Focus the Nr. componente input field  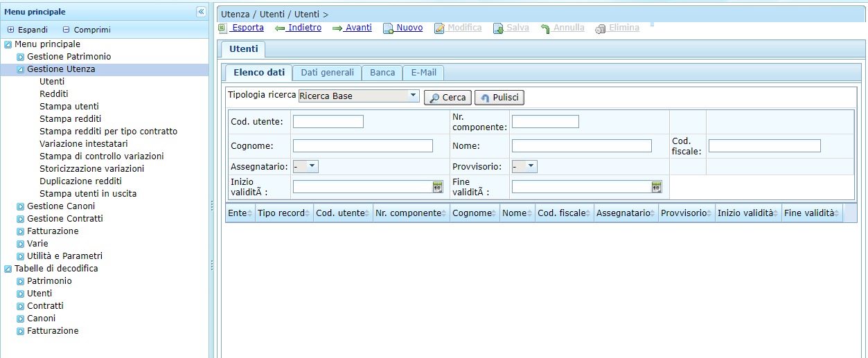[545, 122]
